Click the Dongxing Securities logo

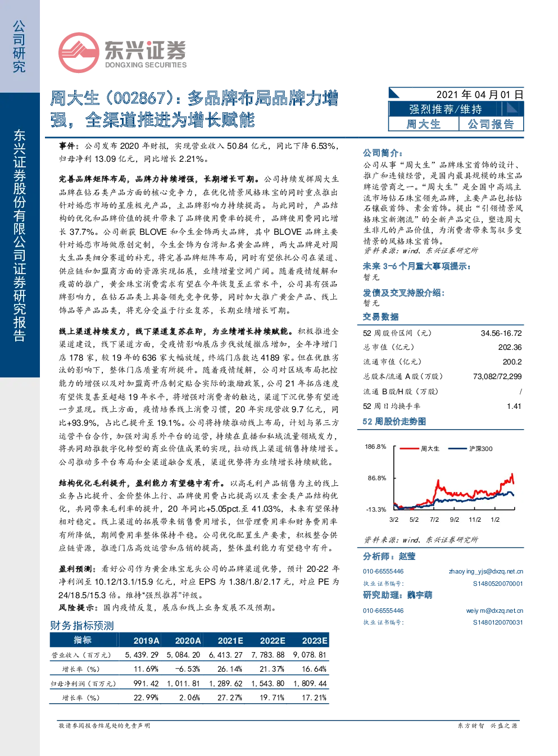[122, 53]
